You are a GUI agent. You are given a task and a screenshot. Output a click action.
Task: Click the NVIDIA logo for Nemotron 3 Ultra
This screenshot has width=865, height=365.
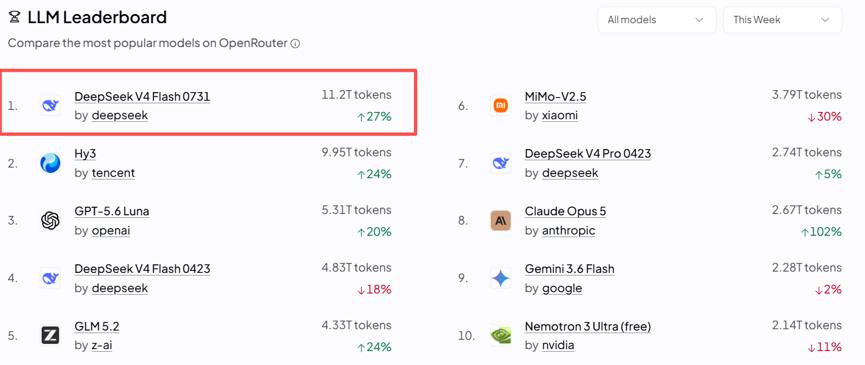click(x=500, y=335)
